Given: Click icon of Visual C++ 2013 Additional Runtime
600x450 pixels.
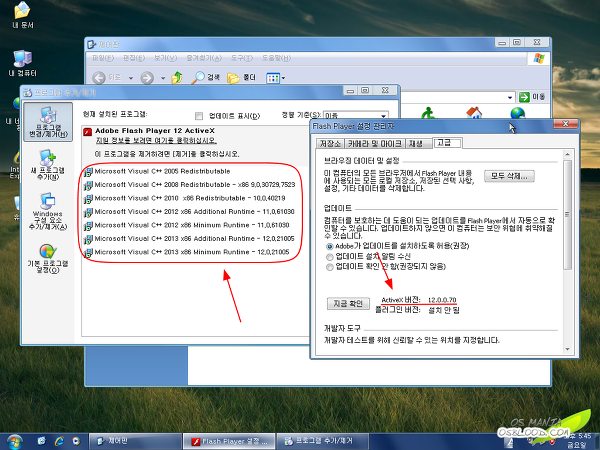Looking at the screenshot, I should [88, 239].
